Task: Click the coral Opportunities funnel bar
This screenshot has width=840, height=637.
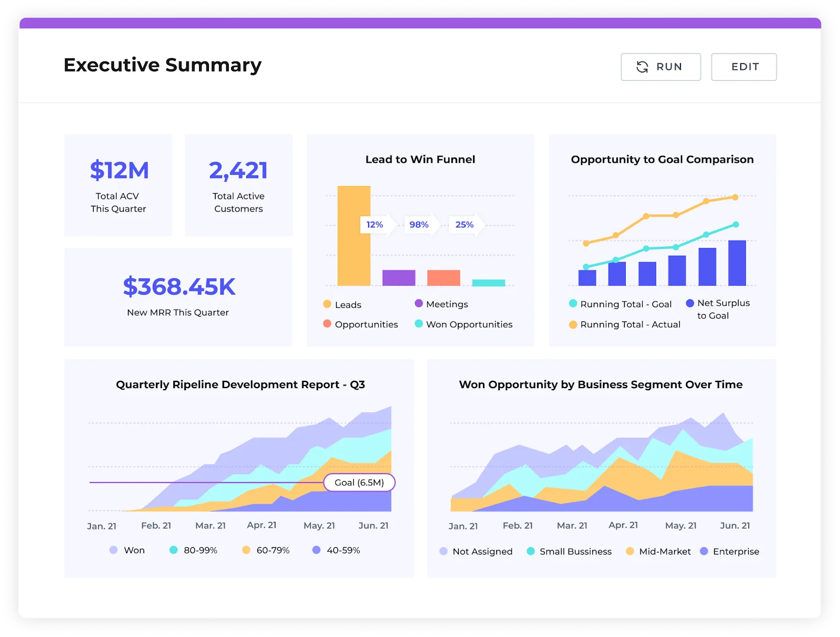Action: tap(444, 278)
